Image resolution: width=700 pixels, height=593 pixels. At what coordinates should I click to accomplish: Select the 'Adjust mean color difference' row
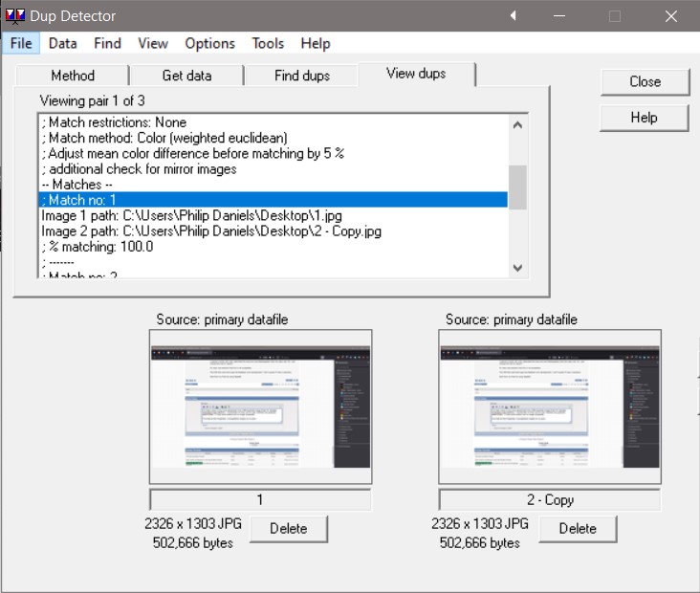(273, 154)
